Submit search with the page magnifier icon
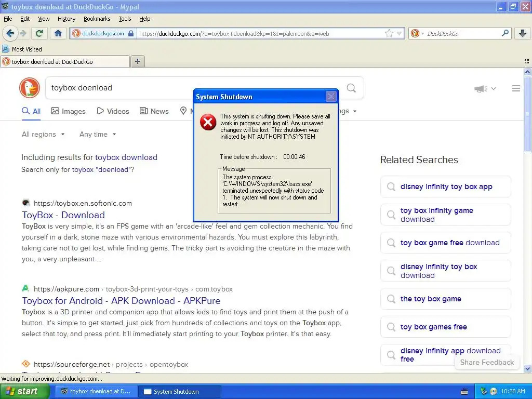The image size is (532, 399). [351, 88]
